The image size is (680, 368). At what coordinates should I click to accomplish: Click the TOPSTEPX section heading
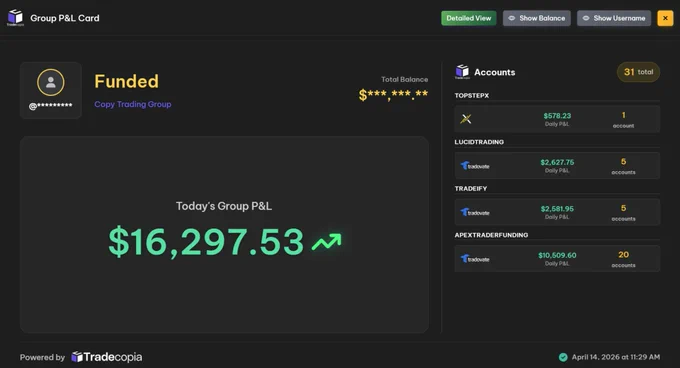(472, 95)
